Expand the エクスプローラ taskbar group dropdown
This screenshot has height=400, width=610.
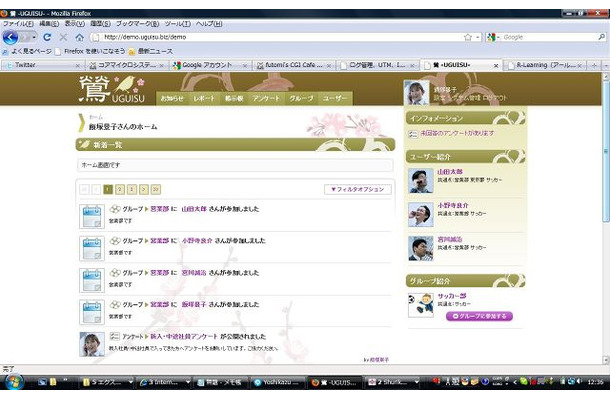(x=130, y=382)
